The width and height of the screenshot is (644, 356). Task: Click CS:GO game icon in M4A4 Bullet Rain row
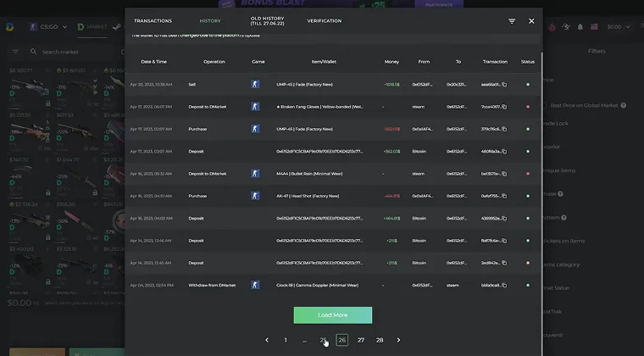(x=255, y=174)
